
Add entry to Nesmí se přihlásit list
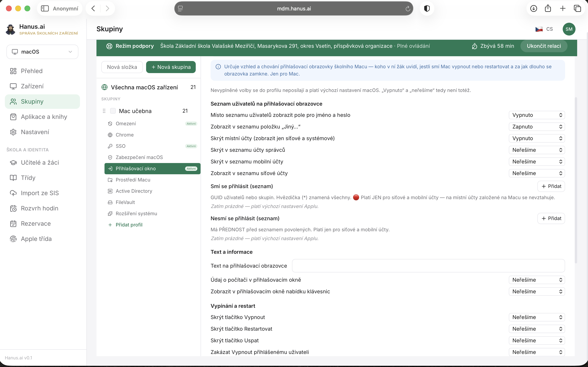pyautogui.click(x=551, y=218)
